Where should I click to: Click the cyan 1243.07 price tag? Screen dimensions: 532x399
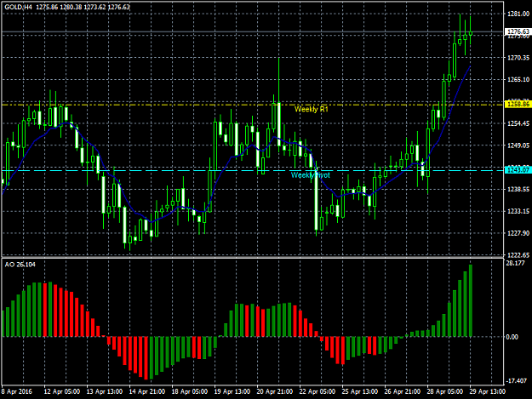click(518, 170)
